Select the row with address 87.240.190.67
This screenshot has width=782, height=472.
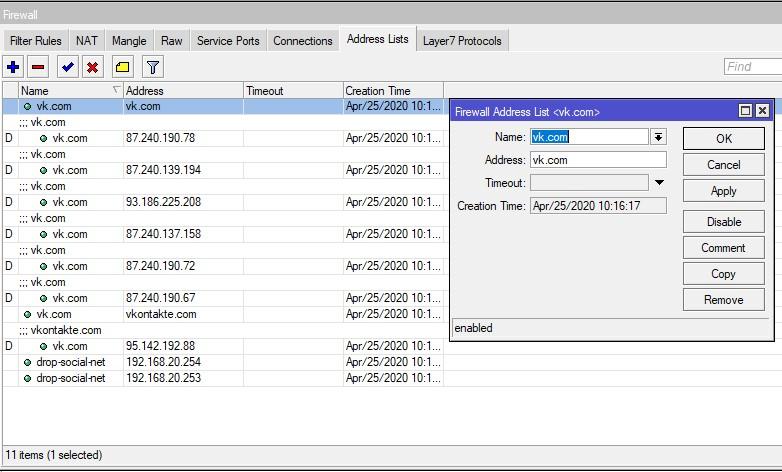point(223,298)
